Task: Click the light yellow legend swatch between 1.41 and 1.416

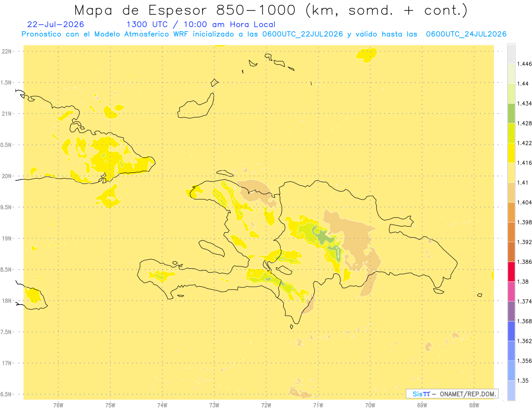Action: coord(511,172)
